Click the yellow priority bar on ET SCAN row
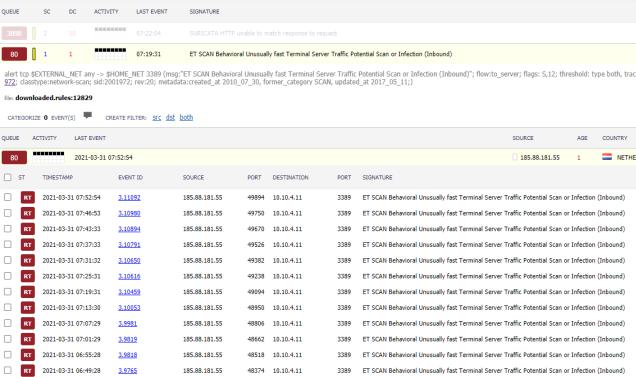Image resolution: width=636 pixels, height=377 pixels. pos(34,54)
